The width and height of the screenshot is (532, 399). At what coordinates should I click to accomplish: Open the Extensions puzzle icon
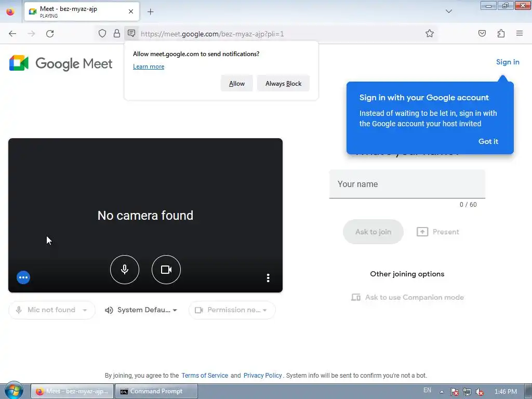pyautogui.click(x=501, y=33)
